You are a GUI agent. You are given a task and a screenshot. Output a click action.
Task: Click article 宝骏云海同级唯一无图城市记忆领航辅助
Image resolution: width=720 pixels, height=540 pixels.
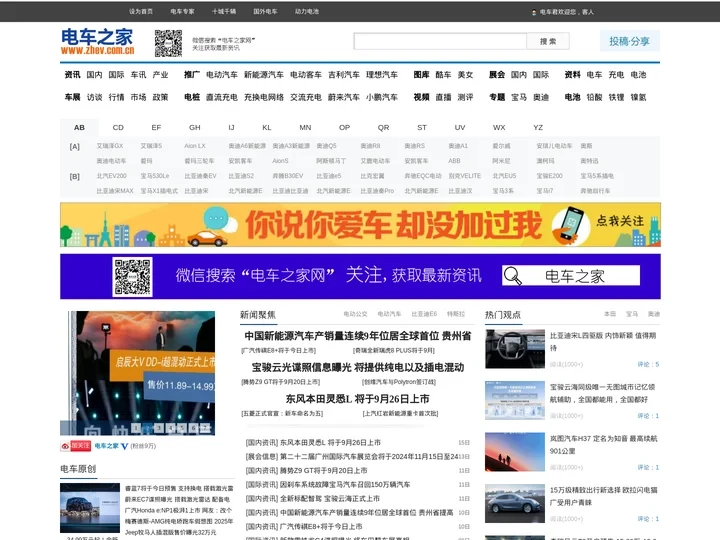(x=602, y=393)
